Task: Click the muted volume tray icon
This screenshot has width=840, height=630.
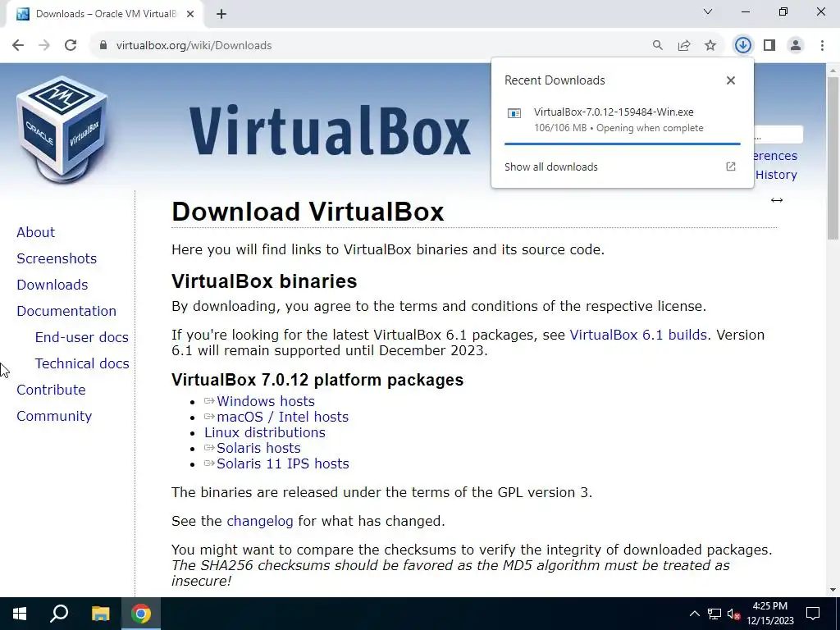Action: point(733,614)
